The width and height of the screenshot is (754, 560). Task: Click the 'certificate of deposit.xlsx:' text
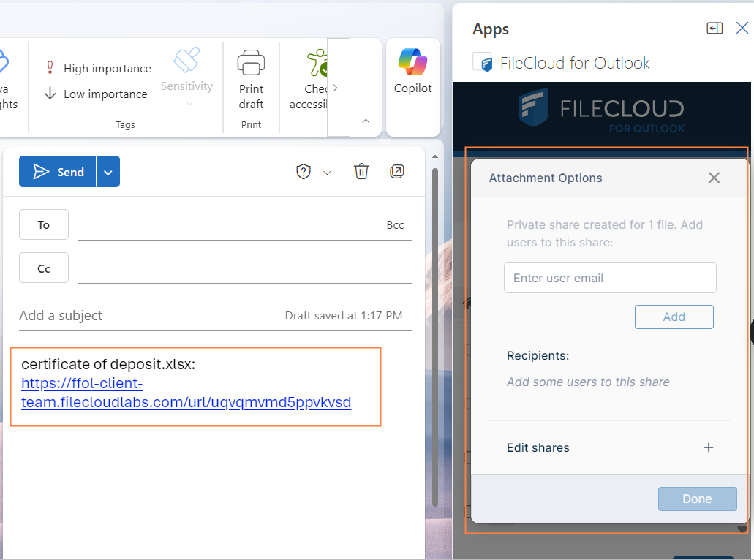pyautogui.click(x=108, y=364)
